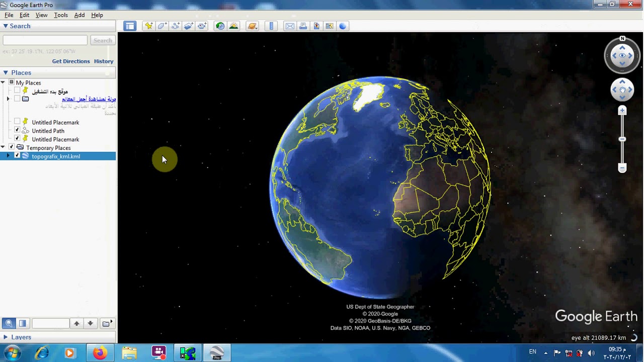Collapse the Temporary Places tree node
The width and height of the screenshot is (644, 362).
tap(3, 147)
